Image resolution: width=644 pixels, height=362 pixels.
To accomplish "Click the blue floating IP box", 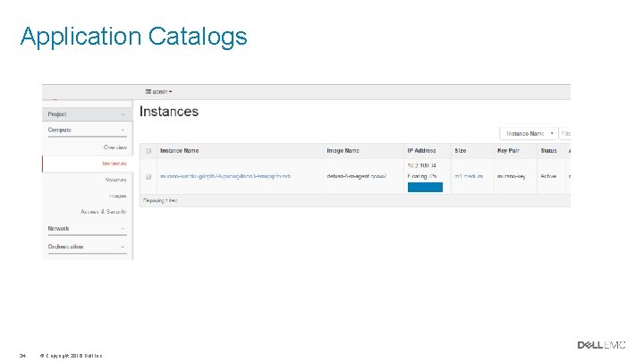I will point(425,187).
